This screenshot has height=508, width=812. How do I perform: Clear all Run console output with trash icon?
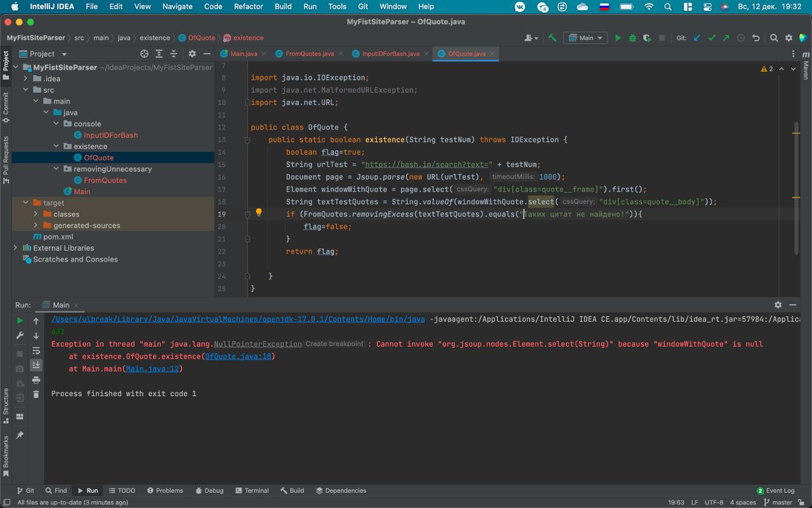(36, 394)
